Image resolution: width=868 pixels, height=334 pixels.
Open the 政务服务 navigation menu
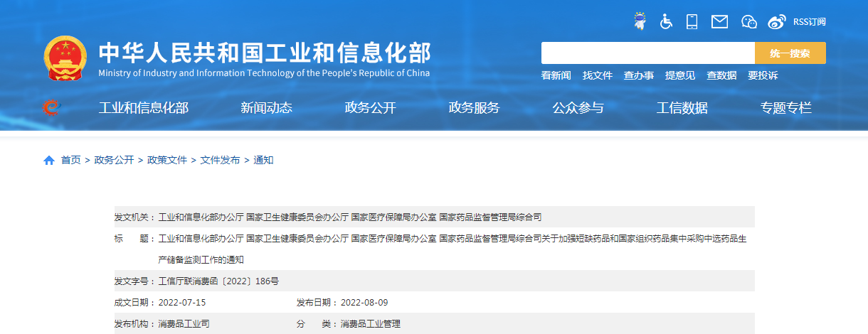(474, 108)
